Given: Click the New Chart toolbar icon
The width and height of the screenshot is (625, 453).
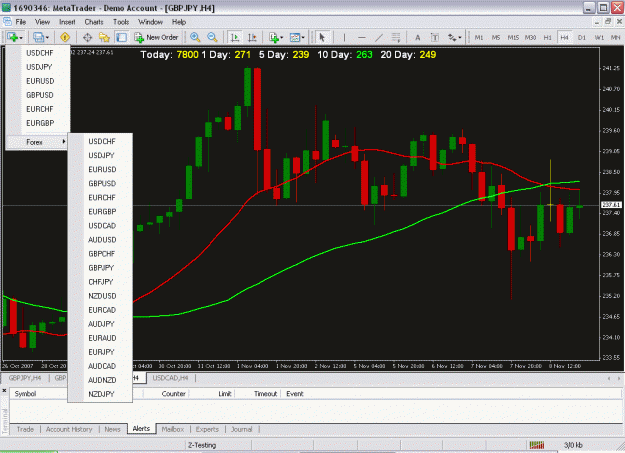Looking at the screenshot, I should 12,37.
